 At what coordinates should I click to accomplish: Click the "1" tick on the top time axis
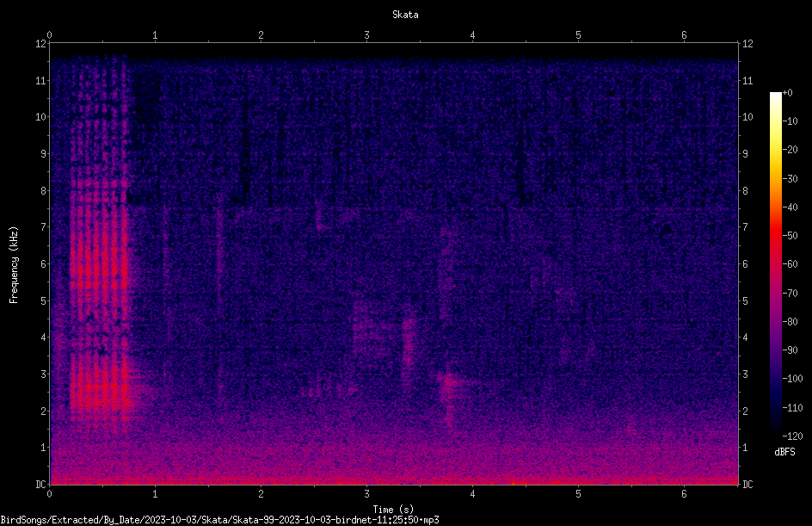click(155, 35)
